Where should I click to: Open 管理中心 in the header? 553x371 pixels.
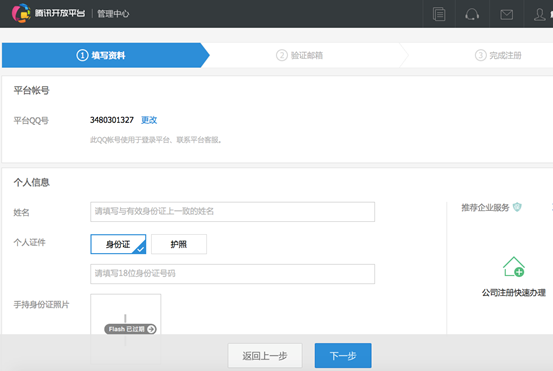coord(113,14)
